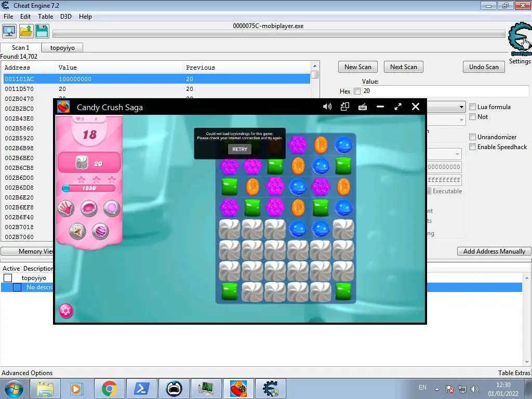532x399 pixels.
Task: Open Cheat Engine Settings logo
Action: [519, 39]
